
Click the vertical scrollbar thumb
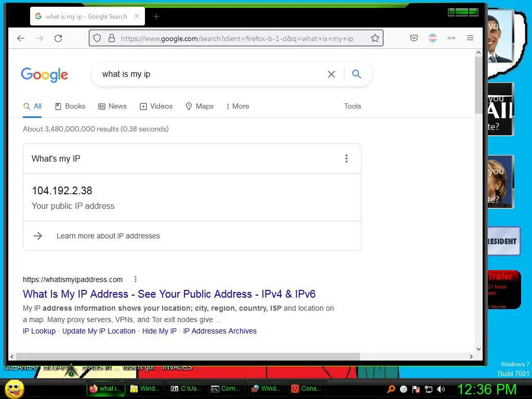[478, 85]
